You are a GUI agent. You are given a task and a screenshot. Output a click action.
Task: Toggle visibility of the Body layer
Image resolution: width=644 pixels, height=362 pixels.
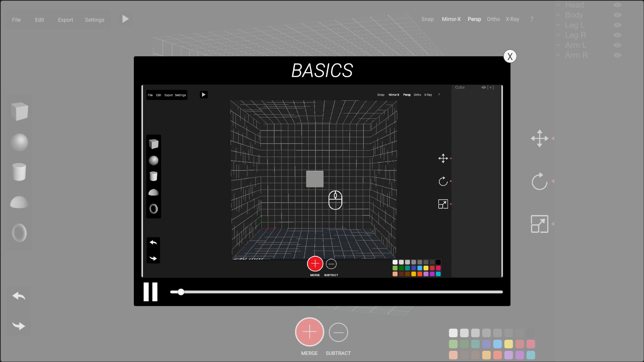[618, 15]
